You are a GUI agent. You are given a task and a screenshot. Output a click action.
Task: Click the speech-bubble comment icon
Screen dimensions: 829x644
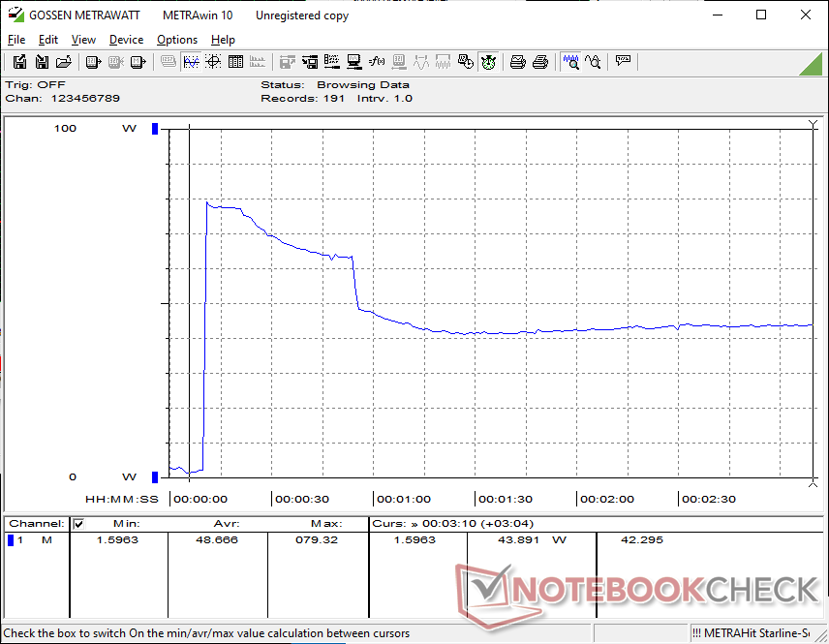623,62
